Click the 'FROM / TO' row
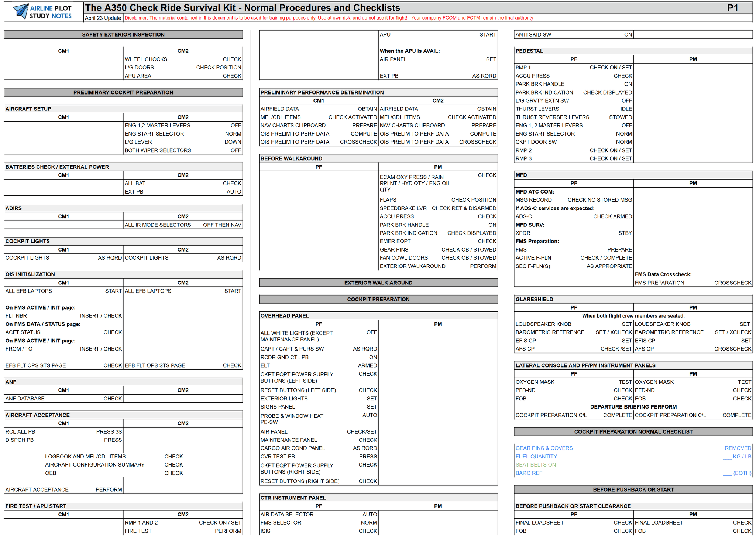Image resolution: width=756 pixels, height=539 pixels. click(64, 349)
